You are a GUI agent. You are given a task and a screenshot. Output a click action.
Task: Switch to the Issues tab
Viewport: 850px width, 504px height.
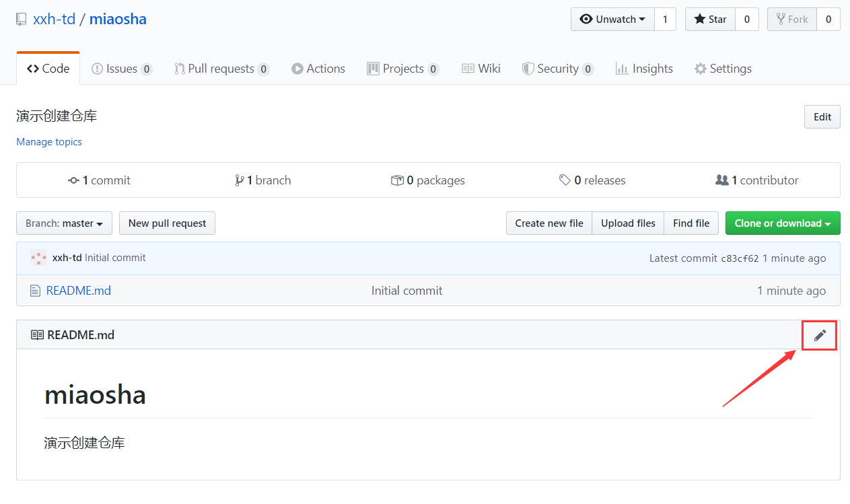point(122,69)
